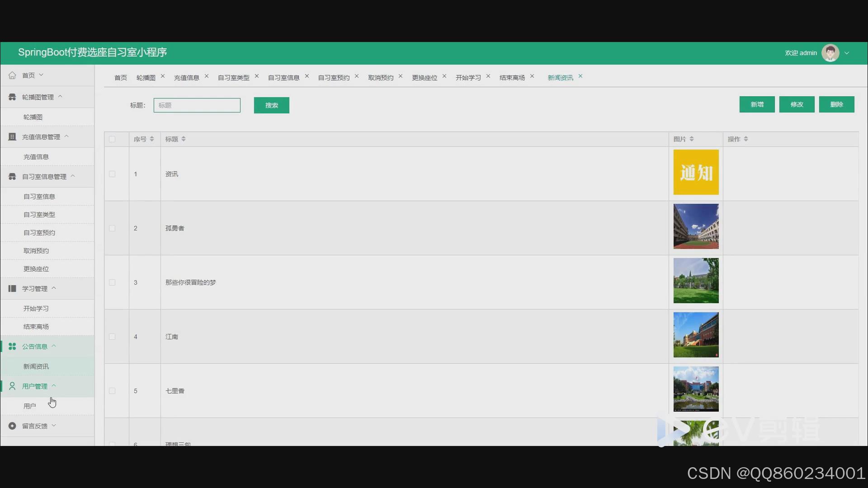Screen dimensions: 868x488
Task: Click the 用户管理 person icon
Action: point(12,386)
